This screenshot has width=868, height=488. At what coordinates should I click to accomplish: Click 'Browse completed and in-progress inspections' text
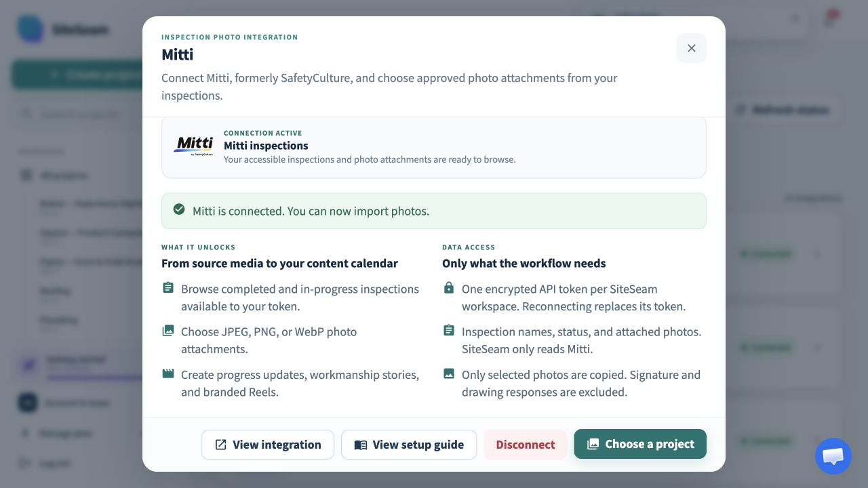pos(300,298)
